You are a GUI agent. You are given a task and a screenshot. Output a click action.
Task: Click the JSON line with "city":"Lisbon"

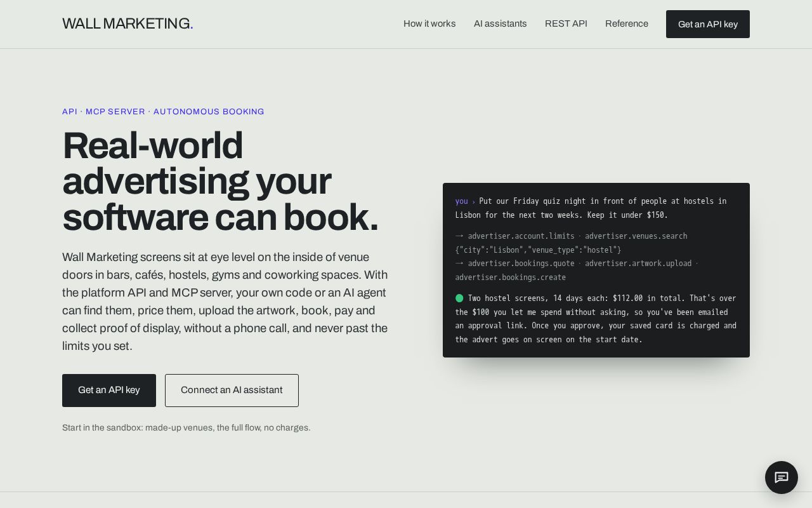point(539,250)
